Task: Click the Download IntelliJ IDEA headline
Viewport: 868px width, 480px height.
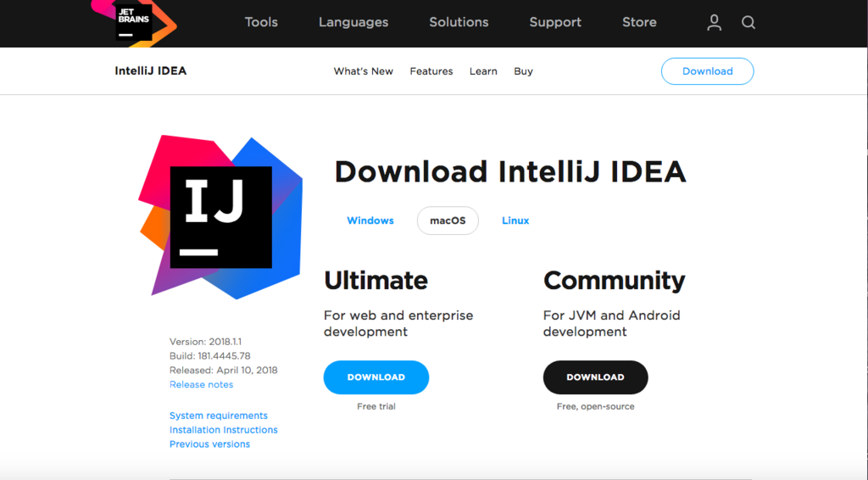Action: 510,171
